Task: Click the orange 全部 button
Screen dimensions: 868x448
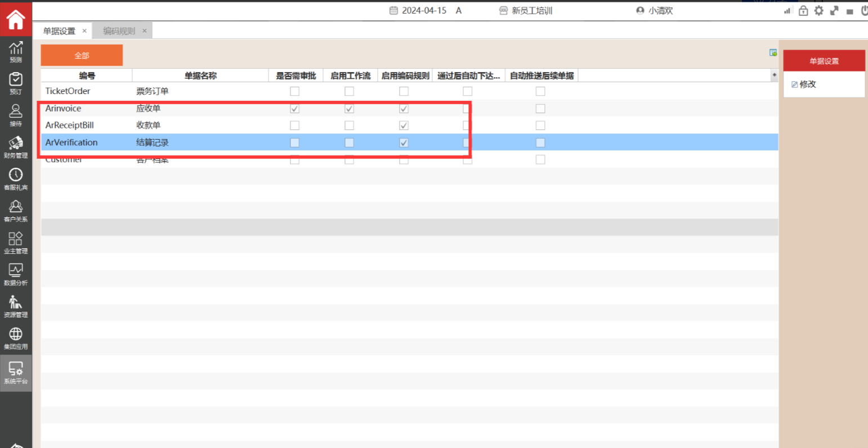Action: click(82, 55)
